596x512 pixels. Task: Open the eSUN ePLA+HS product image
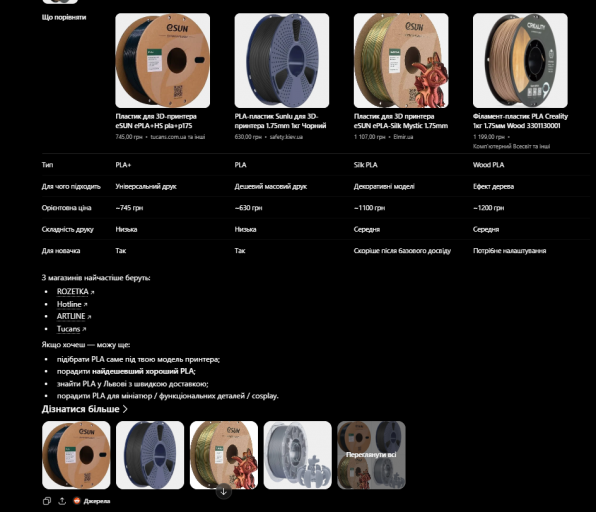click(x=163, y=60)
